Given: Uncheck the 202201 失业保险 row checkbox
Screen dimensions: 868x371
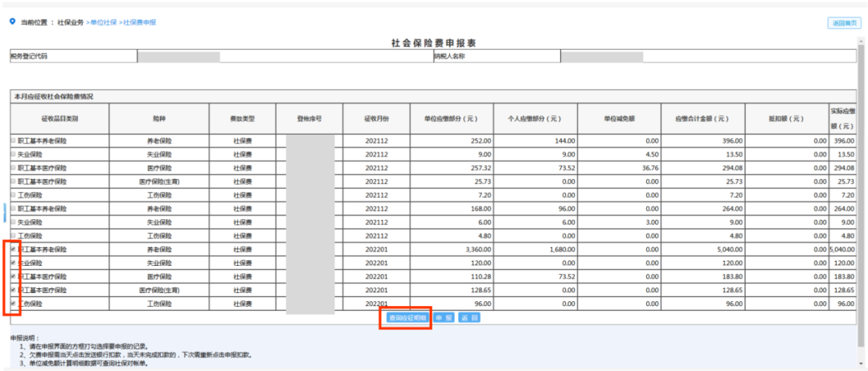Looking at the screenshot, I should coord(14,263).
